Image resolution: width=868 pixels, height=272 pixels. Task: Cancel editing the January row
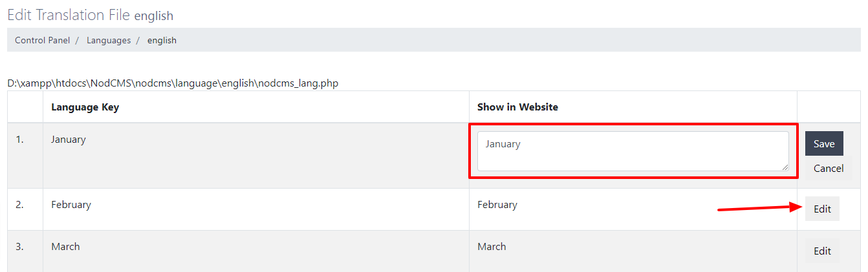click(x=828, y=169)
